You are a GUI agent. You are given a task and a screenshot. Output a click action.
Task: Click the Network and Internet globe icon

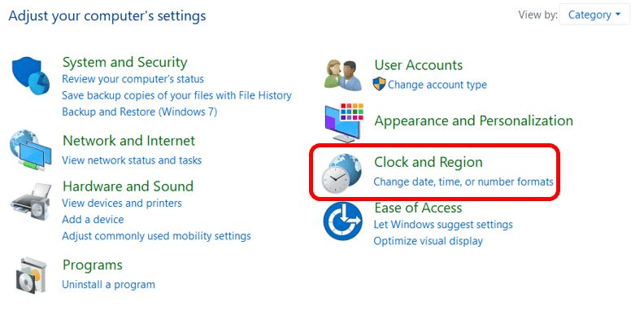click(30, 150)
